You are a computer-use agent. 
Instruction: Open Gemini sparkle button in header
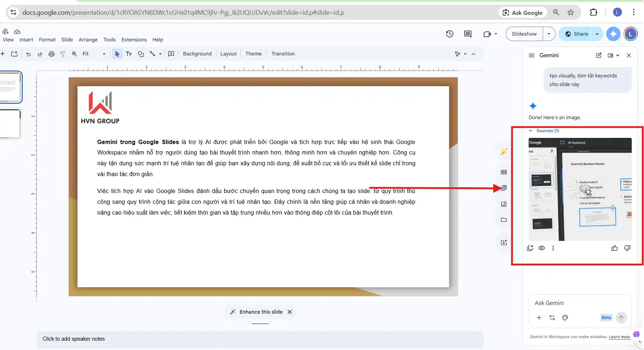613,34
